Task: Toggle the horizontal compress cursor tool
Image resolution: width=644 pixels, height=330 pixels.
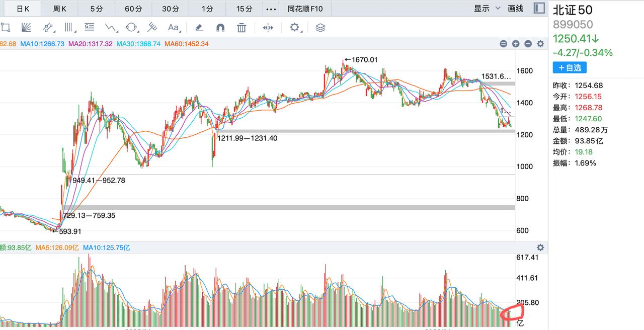Action: point(268,28)
